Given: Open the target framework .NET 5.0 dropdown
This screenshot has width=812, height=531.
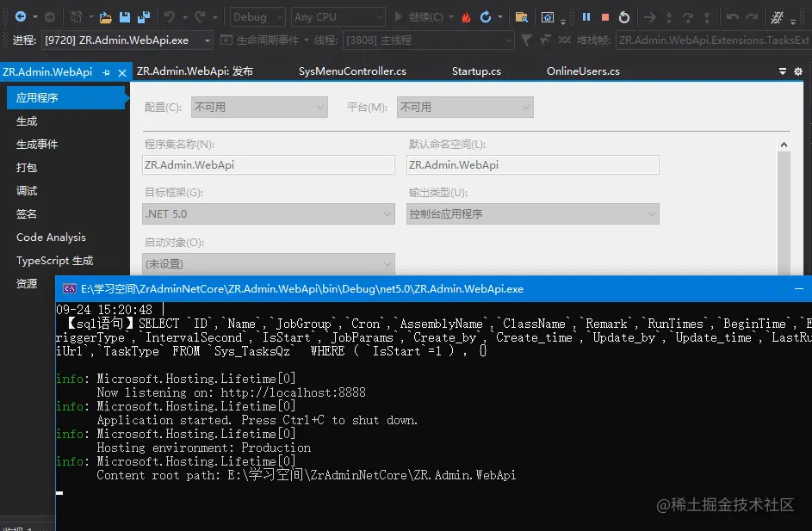Looking at the screenshot, I should pyautogui.click(x=269, y=213).
